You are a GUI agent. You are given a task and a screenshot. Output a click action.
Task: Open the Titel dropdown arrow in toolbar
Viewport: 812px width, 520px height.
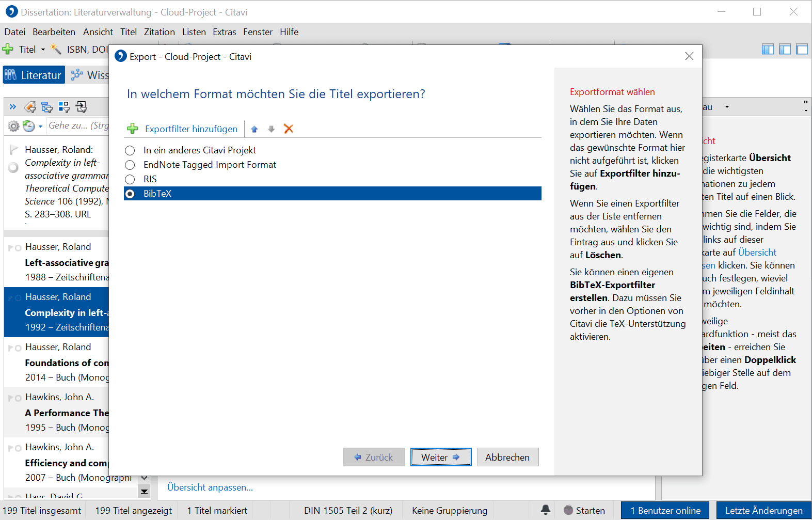point(43,50)
